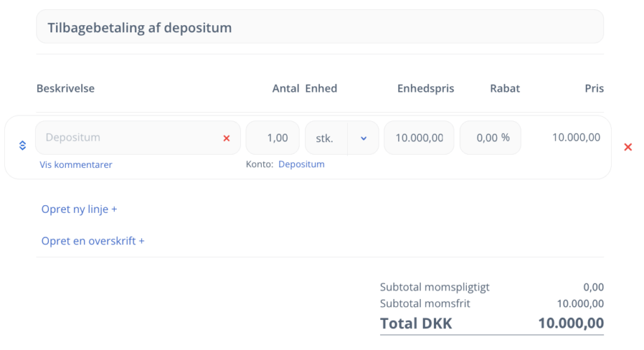
Task: Click the Total DKK amount
Action: (x=570, y=323)
